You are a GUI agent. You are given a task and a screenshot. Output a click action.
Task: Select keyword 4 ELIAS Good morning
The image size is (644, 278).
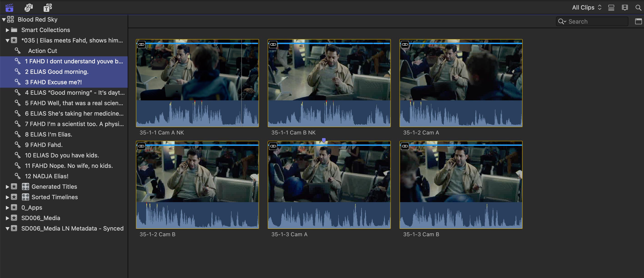64,93
